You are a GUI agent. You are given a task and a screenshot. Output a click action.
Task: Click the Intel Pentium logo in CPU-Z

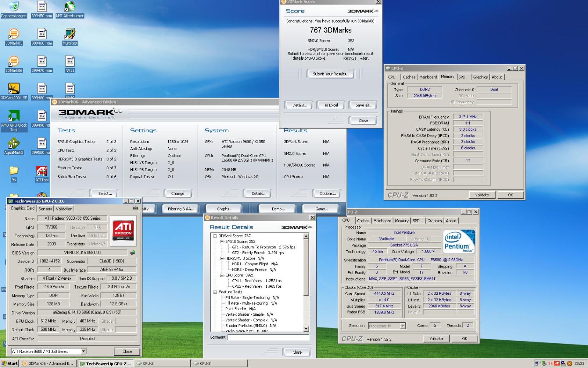(x=459, y=242)
